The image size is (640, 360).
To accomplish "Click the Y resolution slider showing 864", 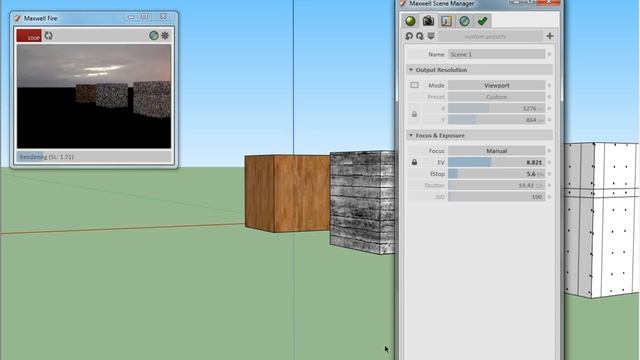I will (496, 120).
